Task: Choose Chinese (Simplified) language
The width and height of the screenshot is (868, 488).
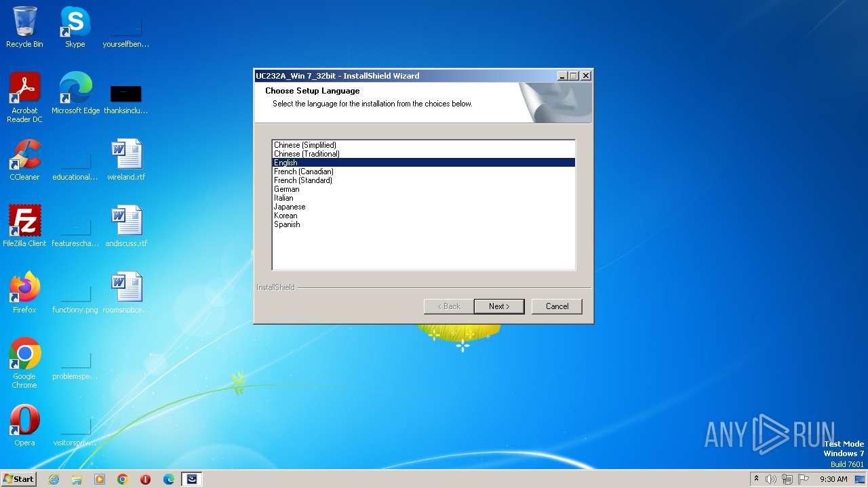Action: point(424,145)
